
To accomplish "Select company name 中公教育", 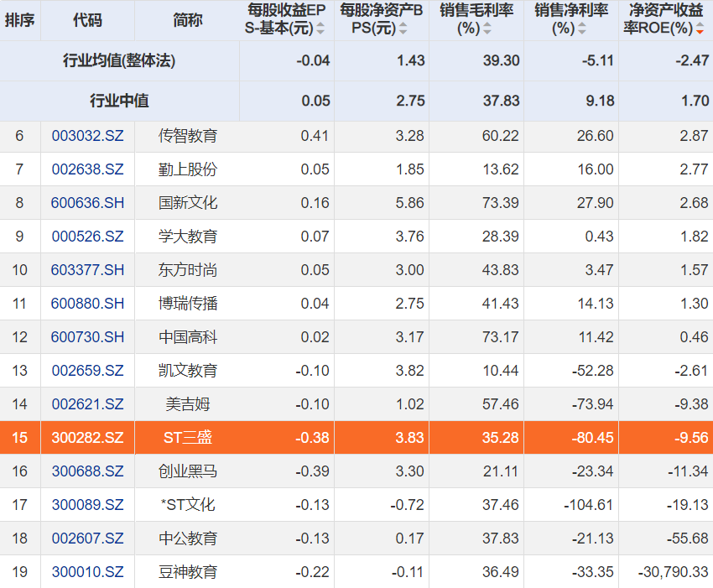I will click(188, 539).
